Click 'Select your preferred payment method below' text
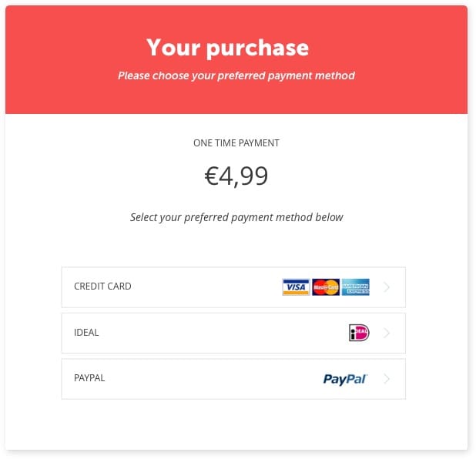Image resolution: width=476 pixels, height=459 pixels. click(236, 217)
